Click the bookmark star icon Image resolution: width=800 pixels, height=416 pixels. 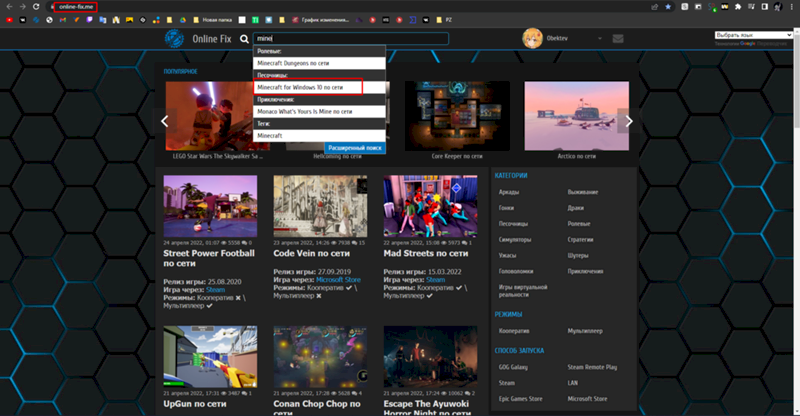coord(668,7)
